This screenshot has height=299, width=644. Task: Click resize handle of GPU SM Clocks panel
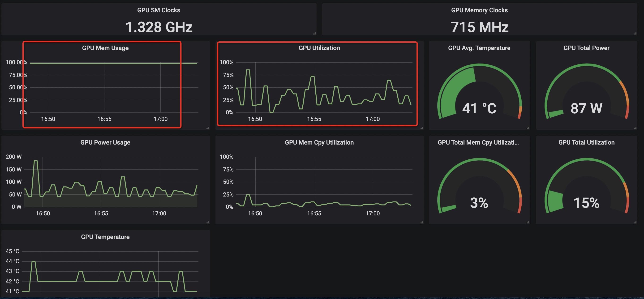point(314,33)
